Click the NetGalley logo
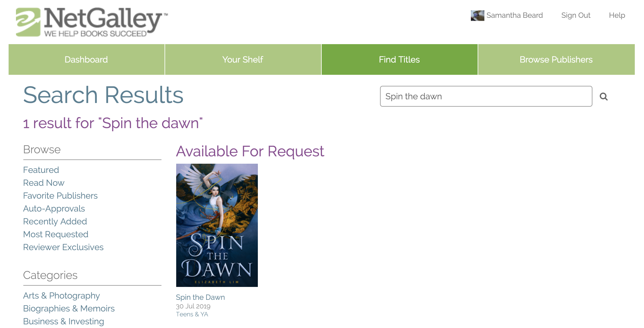 pos(92,22)
